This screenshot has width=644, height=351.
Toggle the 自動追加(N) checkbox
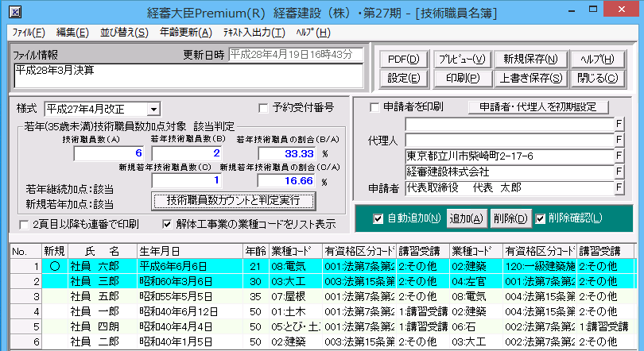coord(378,218)
